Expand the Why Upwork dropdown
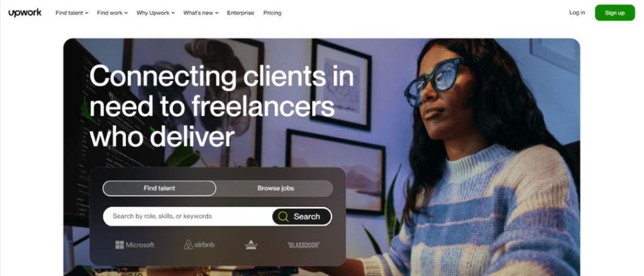644x276 pixels. tap(156, 13)
